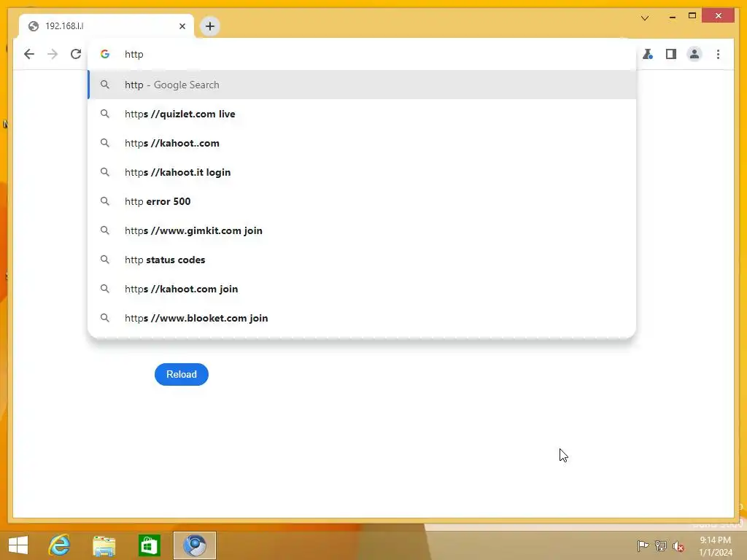Pick the 'https //kahoot.it login' suggestion
The width and height of the screenshot is (747, 560).
[362, 172]
